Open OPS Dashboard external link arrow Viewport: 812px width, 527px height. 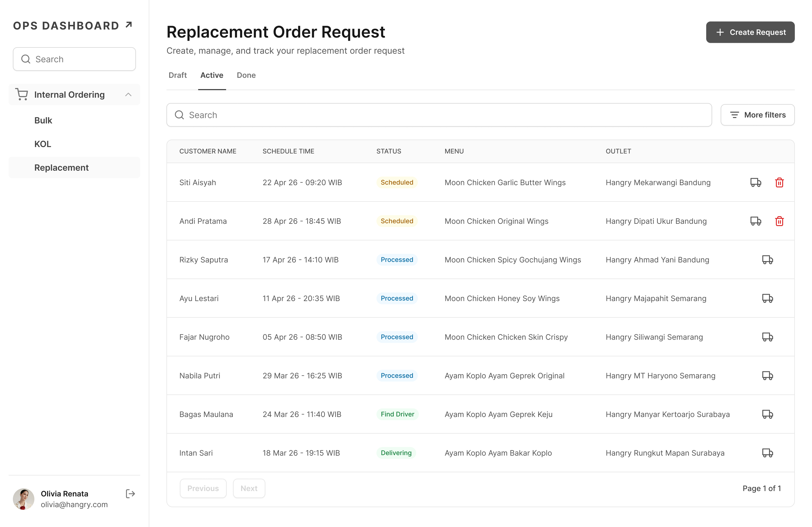[129, 25]
